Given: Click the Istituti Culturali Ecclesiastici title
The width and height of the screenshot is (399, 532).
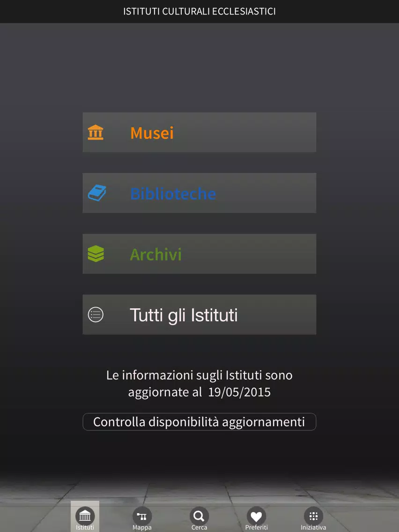Looking at the screenshot, I should pos(199,11).
